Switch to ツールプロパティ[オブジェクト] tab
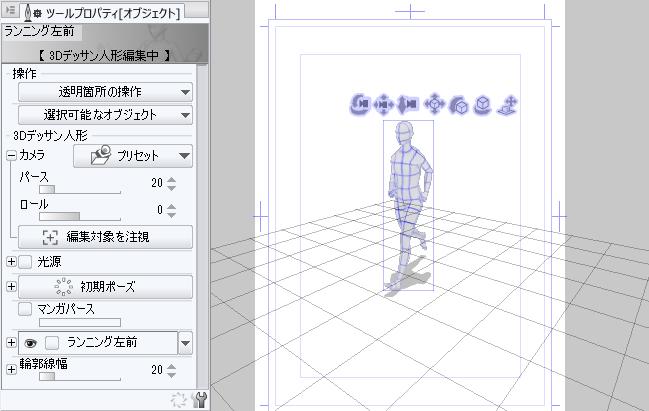Screen dimensions: 649x411 pyautogui.click(x=102, y=12)
